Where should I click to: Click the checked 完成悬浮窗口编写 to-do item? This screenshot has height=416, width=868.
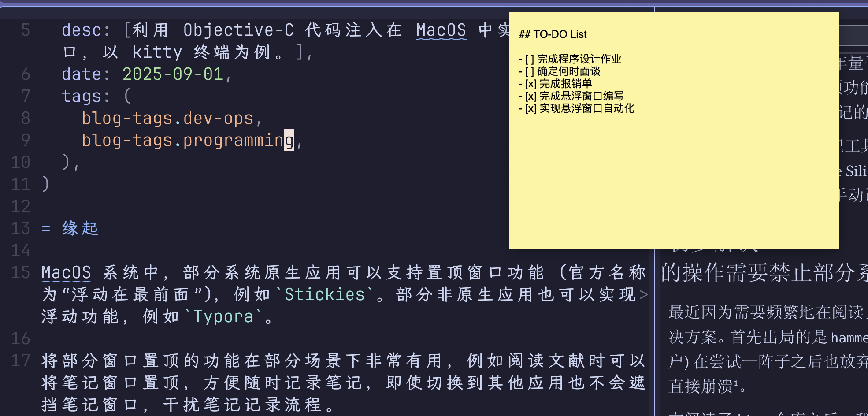(x=571, y=96)
